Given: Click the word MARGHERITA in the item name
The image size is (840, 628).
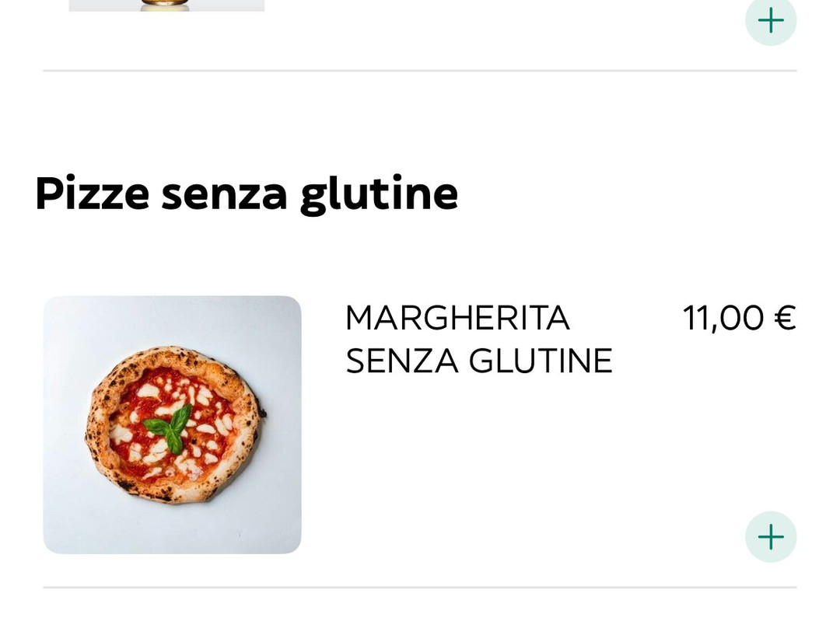Looking at the screenshot, I should [x=457, y=318].
